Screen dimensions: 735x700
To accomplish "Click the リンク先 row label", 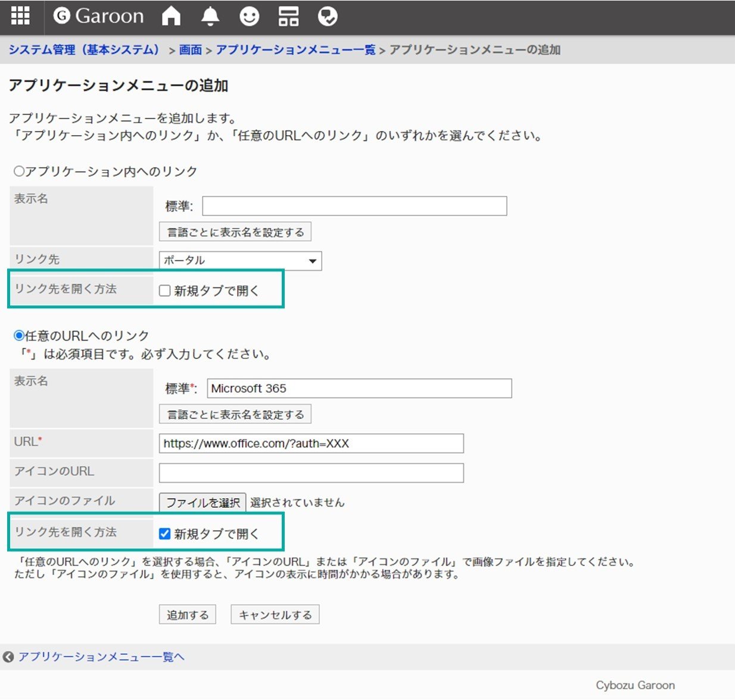I will [x=37, y=260].
